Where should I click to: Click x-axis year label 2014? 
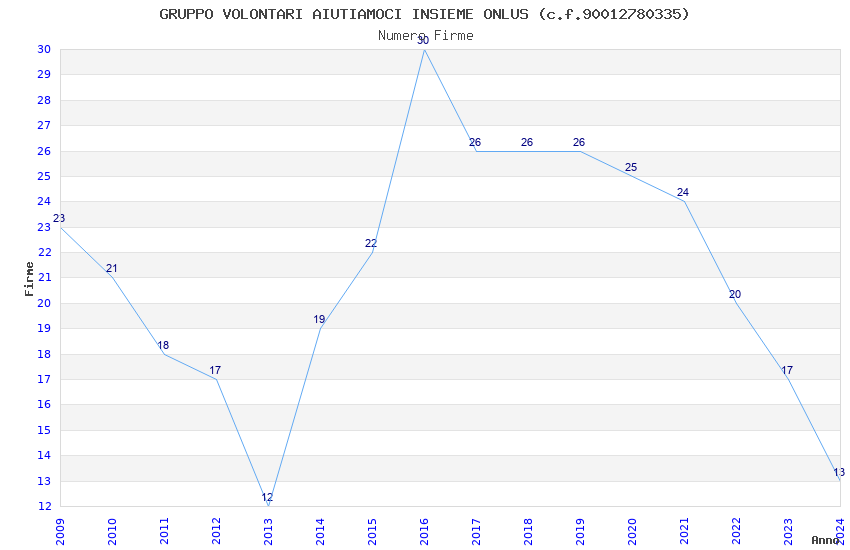(320, 531)
